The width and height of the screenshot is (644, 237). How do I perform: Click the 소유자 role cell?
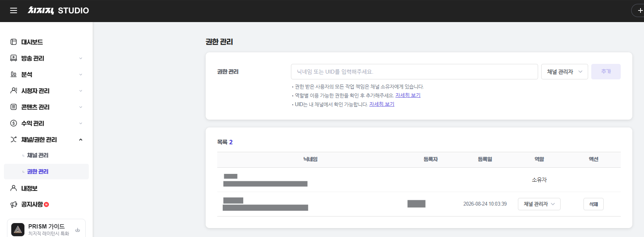[539, 180]
